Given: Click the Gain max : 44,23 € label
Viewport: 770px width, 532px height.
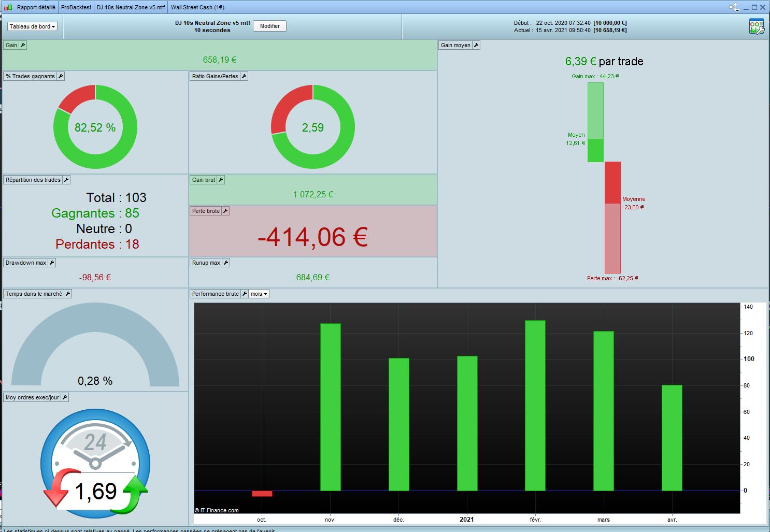Looking at the screenshot, I should point(595,76).
